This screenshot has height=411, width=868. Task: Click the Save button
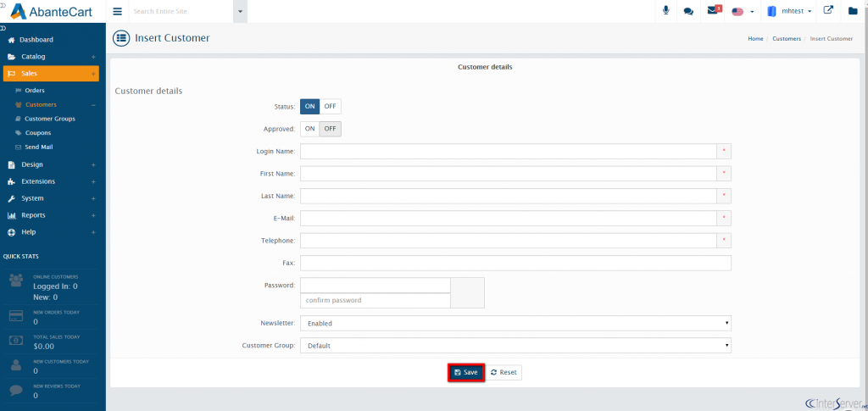click(466, 372)
